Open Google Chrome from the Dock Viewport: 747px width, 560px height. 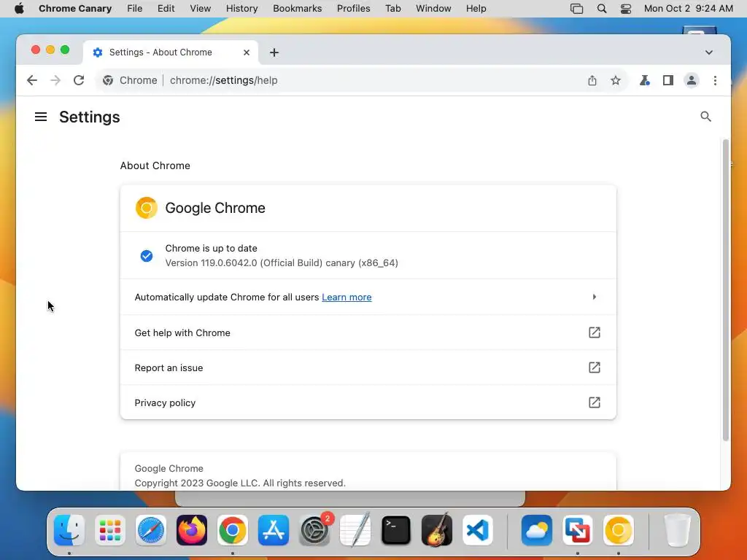click(x=233, y=530)
